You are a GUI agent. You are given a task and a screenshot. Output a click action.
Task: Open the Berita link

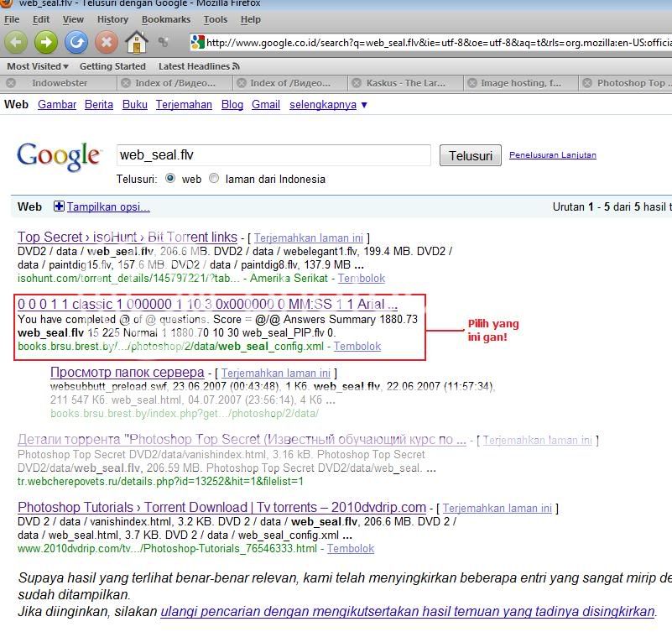[x=99, y=105]
